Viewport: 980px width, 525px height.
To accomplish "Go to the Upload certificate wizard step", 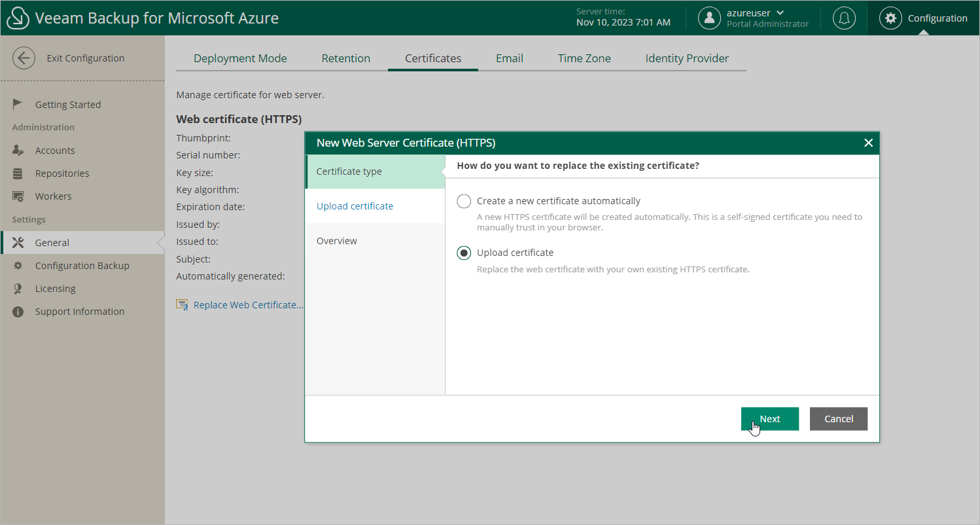I will click(375, 206).
